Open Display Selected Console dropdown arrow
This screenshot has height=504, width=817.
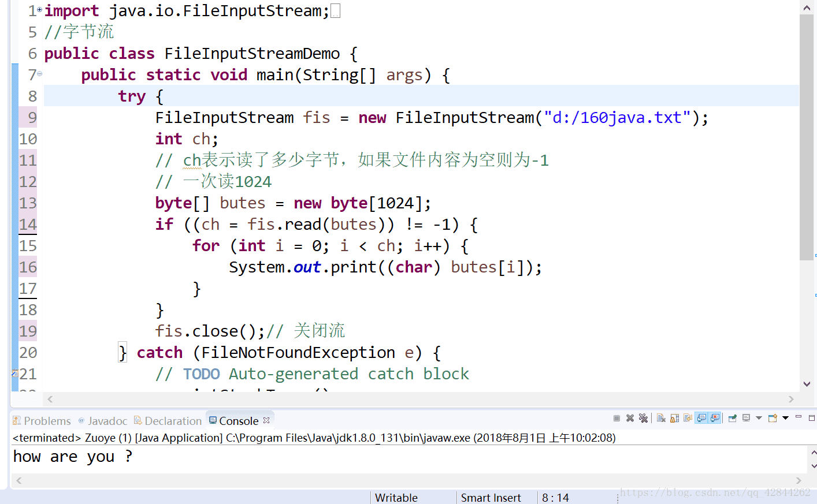(x=759, y=418)
